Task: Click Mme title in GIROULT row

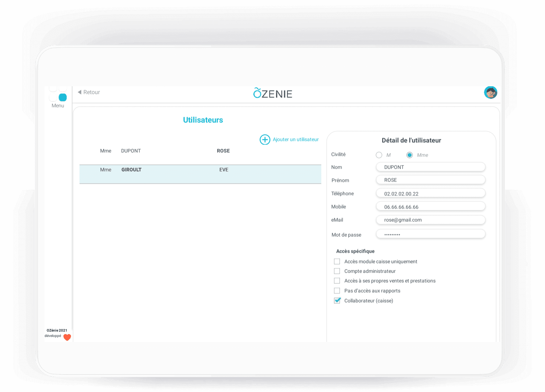Action: [x=106, y=170]
